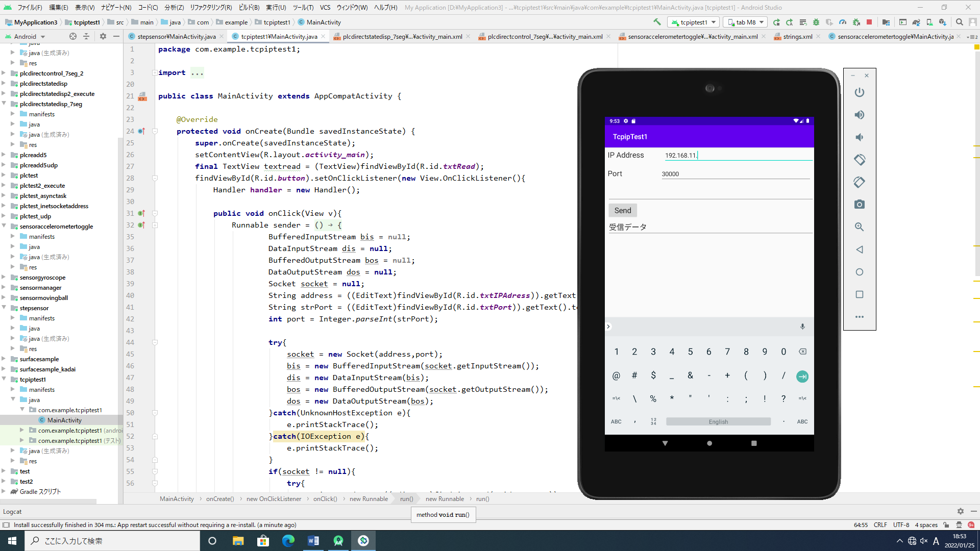980x551 pixels.
Task: Fold the onCreate method in gutter
Action: (x=155, y=131)
